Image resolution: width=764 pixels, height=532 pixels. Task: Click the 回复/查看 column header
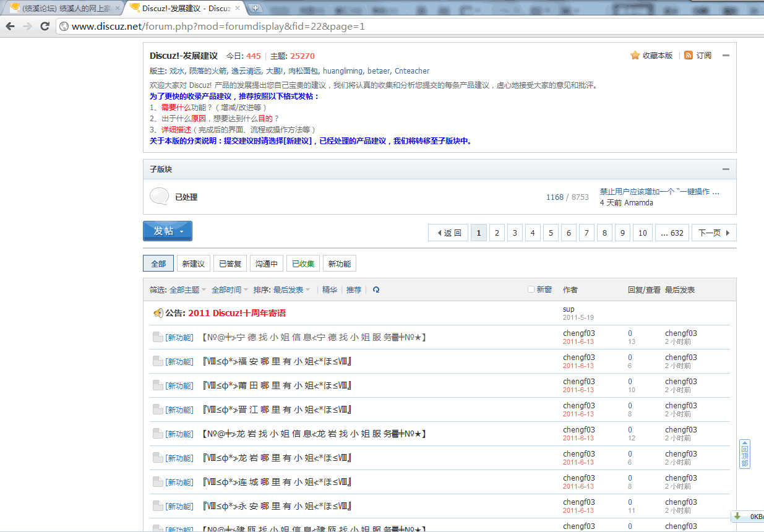(x=644, y=290)
